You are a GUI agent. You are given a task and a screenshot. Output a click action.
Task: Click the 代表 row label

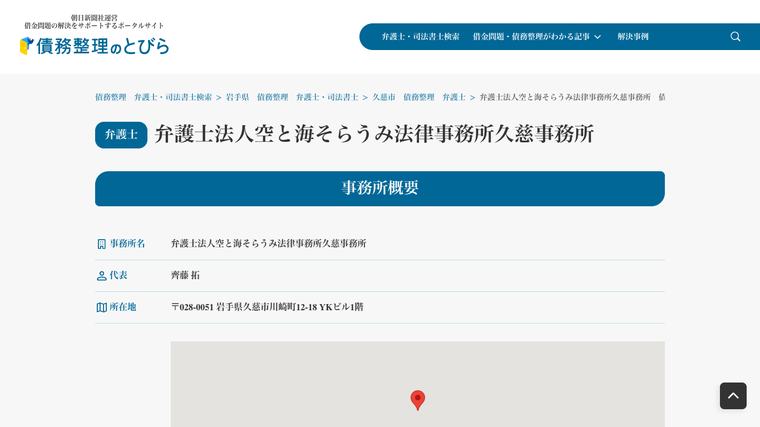tap(118, 275)
